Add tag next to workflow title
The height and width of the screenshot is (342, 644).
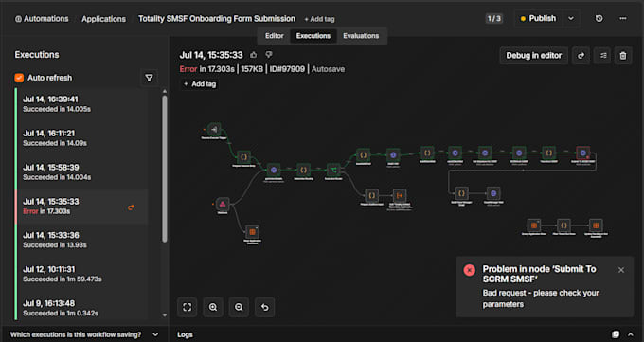pos(319,19)
